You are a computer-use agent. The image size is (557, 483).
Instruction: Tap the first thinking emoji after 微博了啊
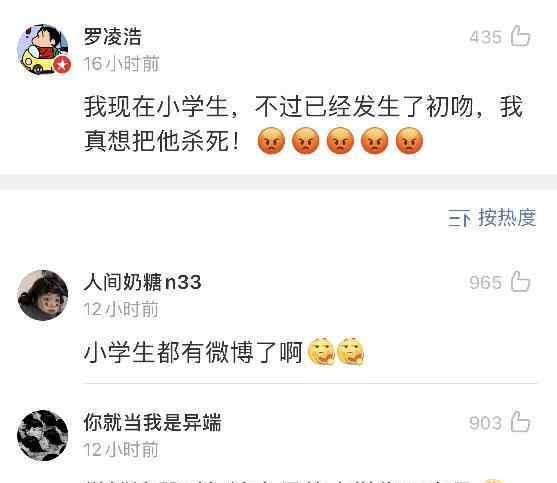coord(321,352)
